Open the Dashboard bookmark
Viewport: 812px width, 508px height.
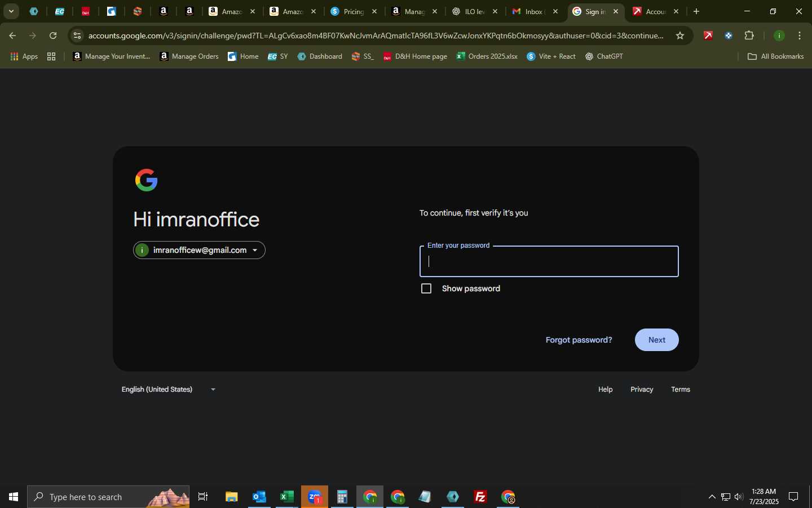[x=320, y=56]
